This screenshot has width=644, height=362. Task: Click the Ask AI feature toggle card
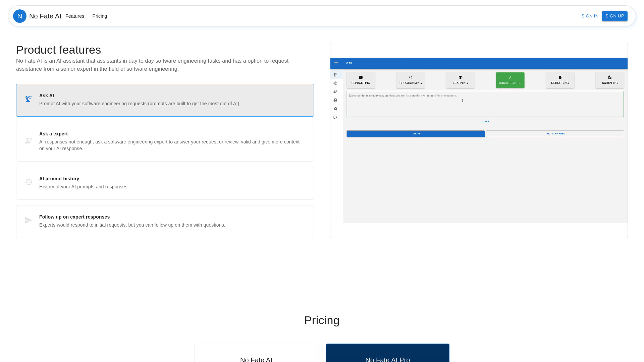tap(165, 100)
